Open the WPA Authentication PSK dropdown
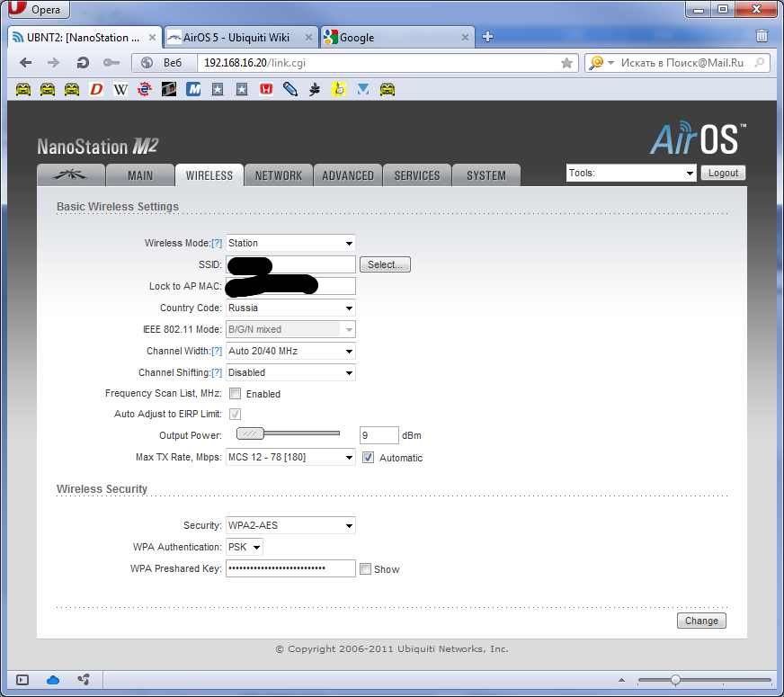Screen dimensions: 784x697 pyautogui.click(x=245, y=547)
